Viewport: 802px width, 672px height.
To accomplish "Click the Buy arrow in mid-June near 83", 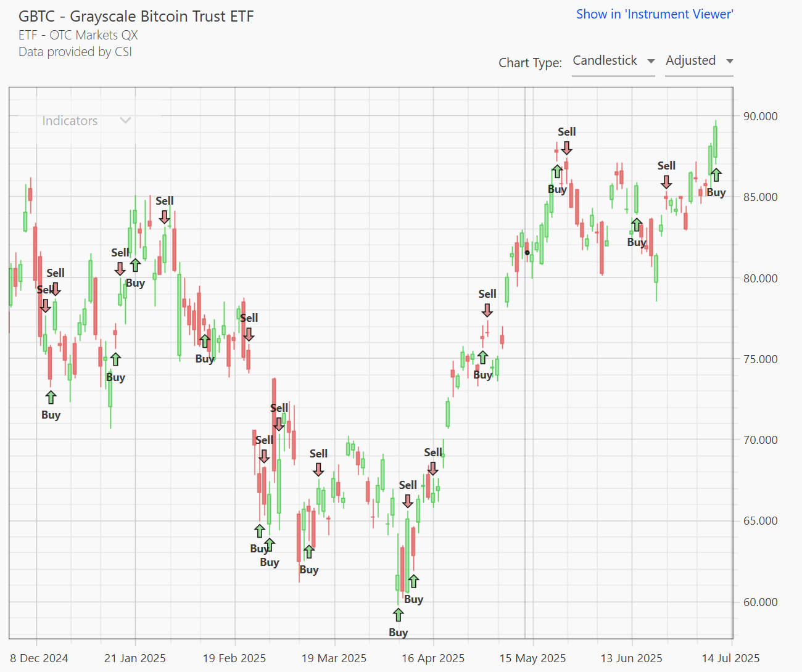I will pyautogui.click(x=637, y=224).
